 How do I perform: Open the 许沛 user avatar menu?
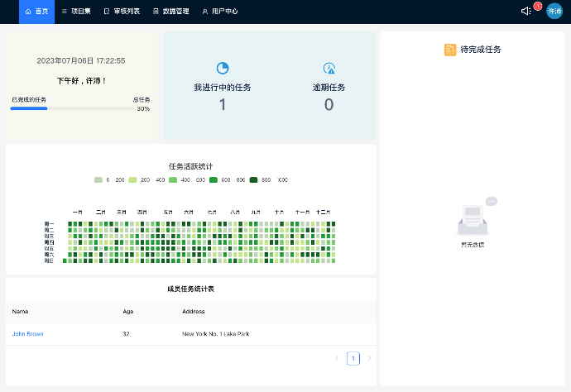[554, 12]
